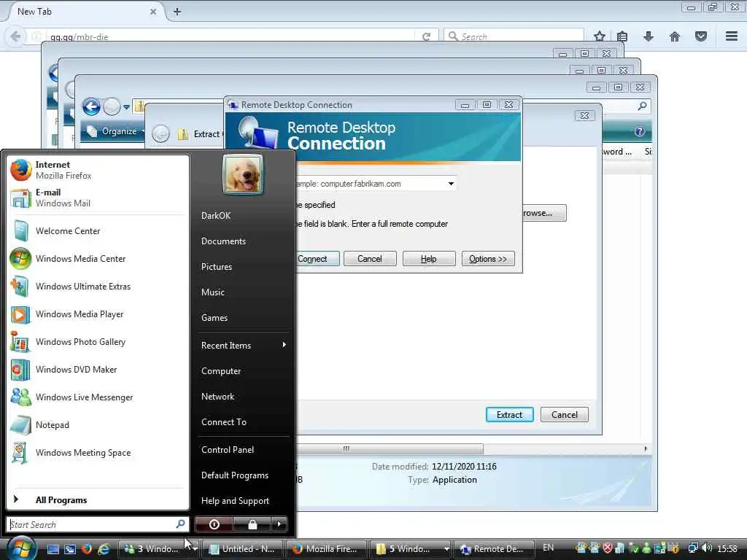The width and height of the screenshot is (747, 560).
Task: Open Documents from Start menu
Action: [223, 241]
